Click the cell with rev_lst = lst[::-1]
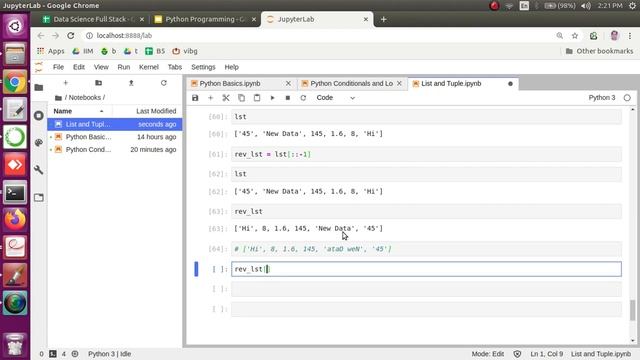This screenshot has width=640, height=360. pos(426,154)
